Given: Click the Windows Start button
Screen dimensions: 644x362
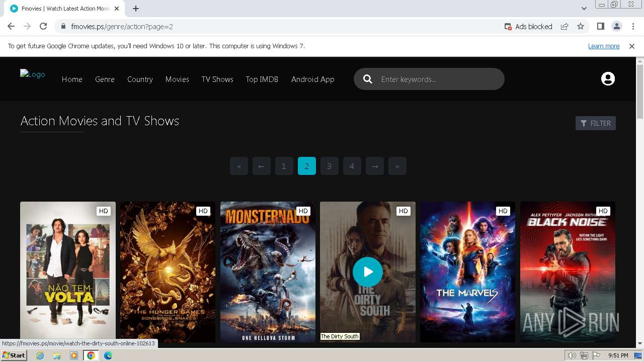Looking at the screenshot, I should [14, 355].
